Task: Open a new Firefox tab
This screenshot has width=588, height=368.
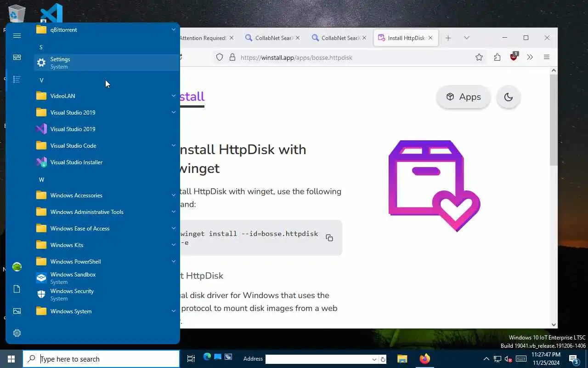Action: (448, 38)
